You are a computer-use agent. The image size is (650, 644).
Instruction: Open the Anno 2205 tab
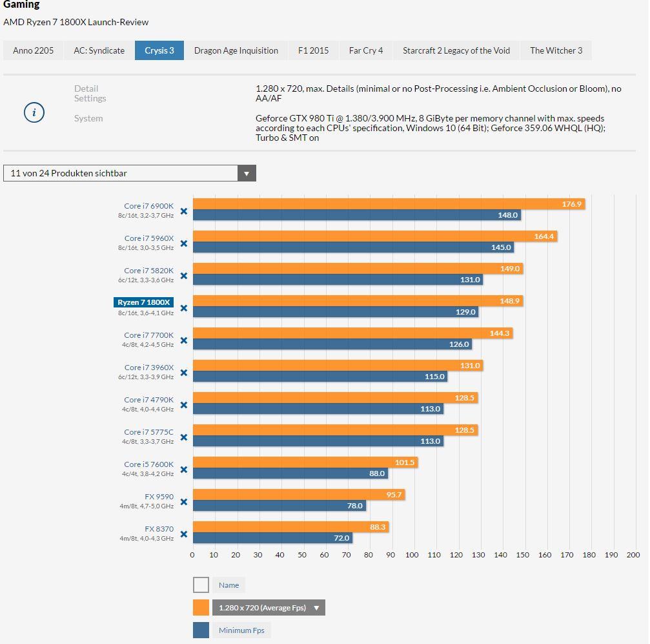pos(33,50)
